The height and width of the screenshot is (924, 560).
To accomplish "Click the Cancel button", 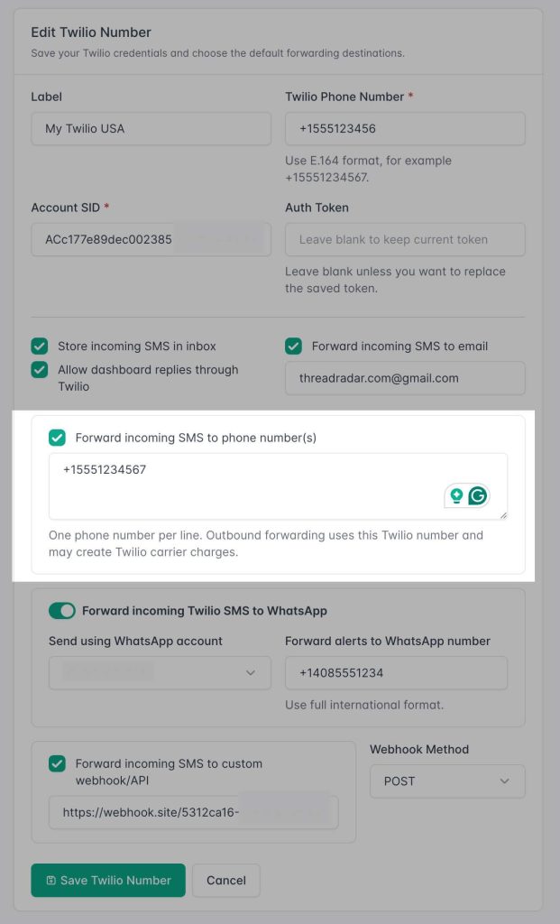I will click(226, 881).
